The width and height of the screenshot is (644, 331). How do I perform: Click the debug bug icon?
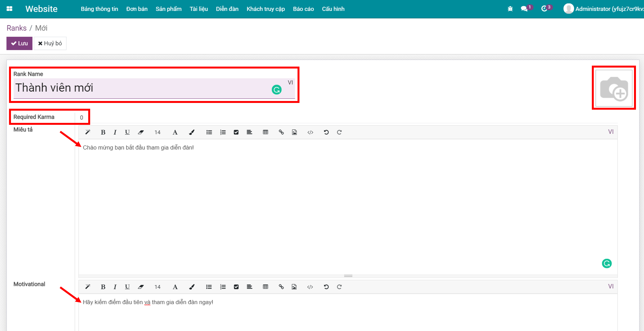click(x=510, y=9)
